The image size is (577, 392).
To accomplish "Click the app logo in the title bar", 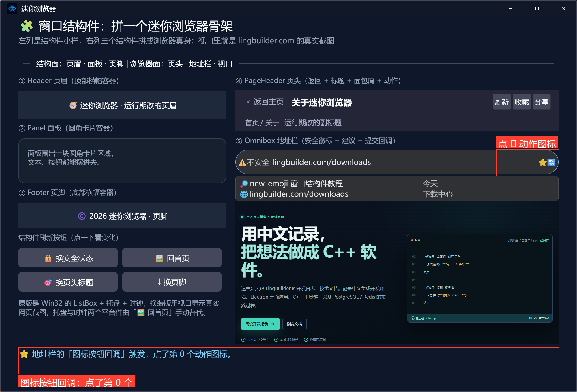I will tap(12, 9).
